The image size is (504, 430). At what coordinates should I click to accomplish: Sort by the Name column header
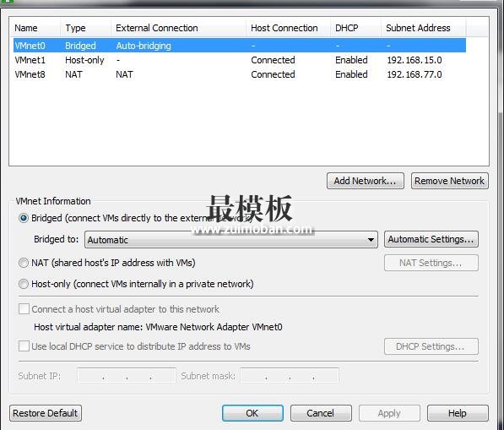pos(35,28)
